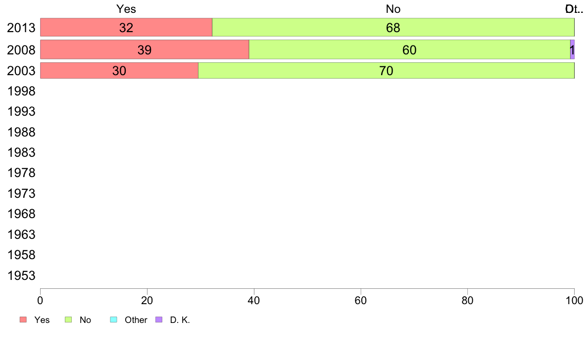588x364 pixels.
Task: Select the 2013 No bar segment
Action: pyautogui.click(x=393, y=27)
